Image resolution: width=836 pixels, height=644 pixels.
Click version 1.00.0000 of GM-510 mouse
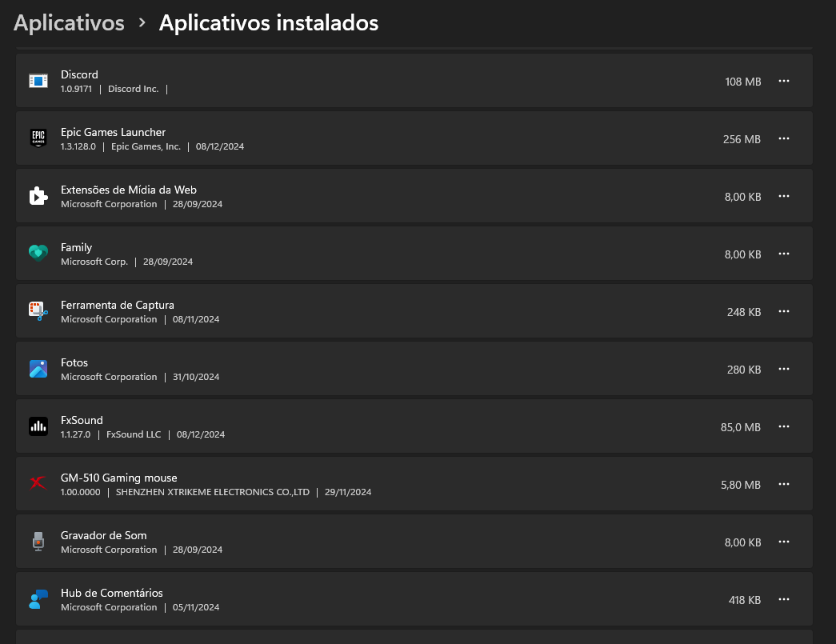(x=80, y=492)
